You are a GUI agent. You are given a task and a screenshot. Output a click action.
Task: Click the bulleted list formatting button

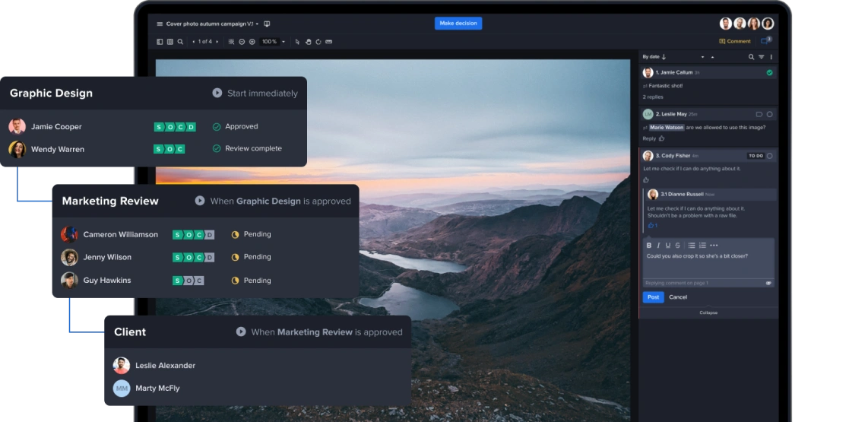691,246
